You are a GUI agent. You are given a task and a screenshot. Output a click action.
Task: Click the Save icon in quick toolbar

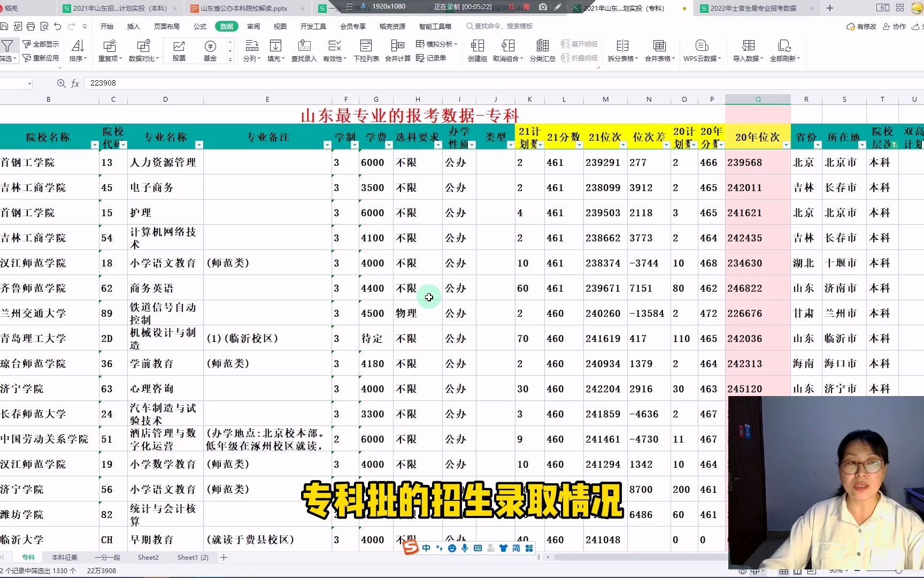[x=4, y=26]
